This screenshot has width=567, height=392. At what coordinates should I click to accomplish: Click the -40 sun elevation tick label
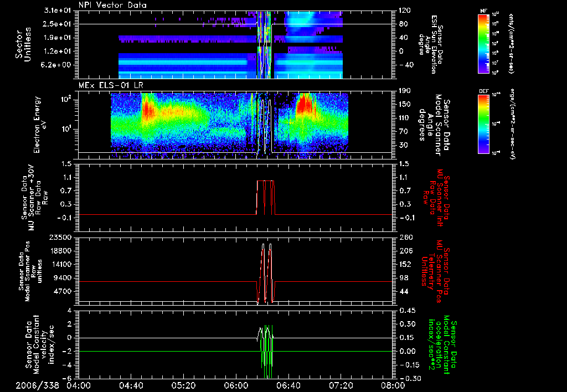coord(406,65)
